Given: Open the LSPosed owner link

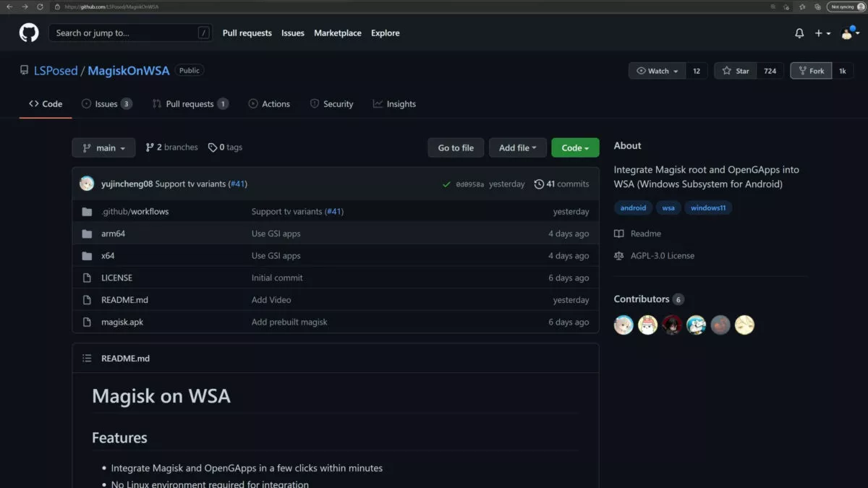Looking at the screenshot, I should point(56,71).
